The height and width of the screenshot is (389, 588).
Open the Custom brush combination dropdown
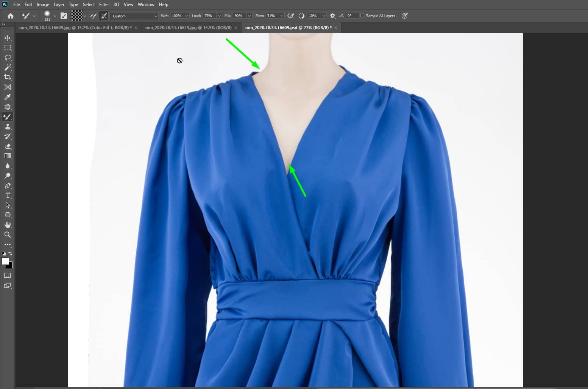click(134, 16)
